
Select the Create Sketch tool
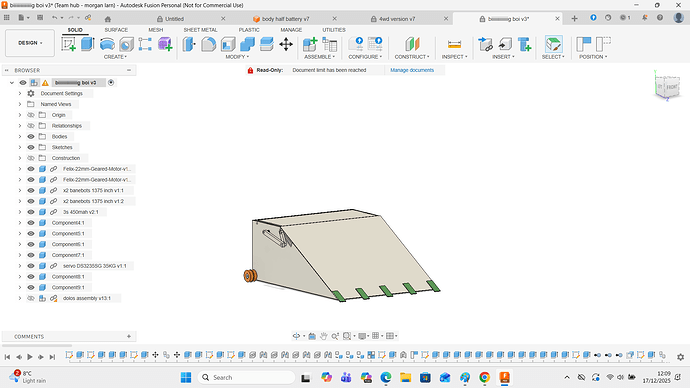[68, 44]
